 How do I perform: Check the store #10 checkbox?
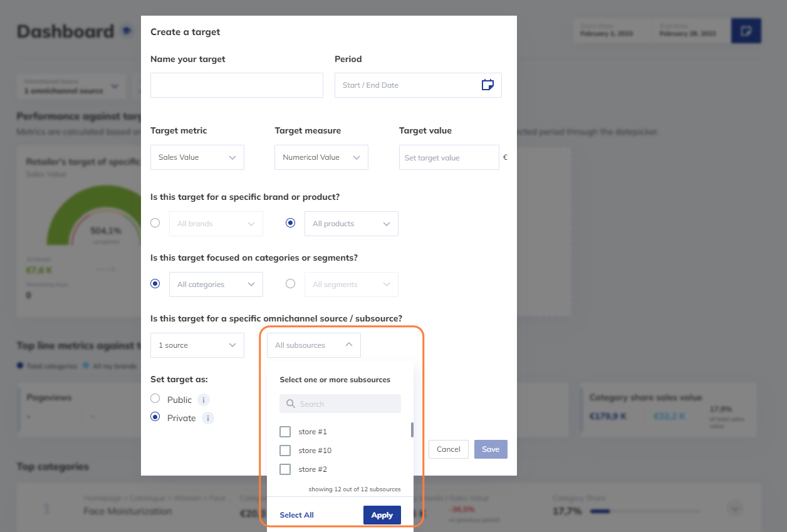tap(285, 451)
